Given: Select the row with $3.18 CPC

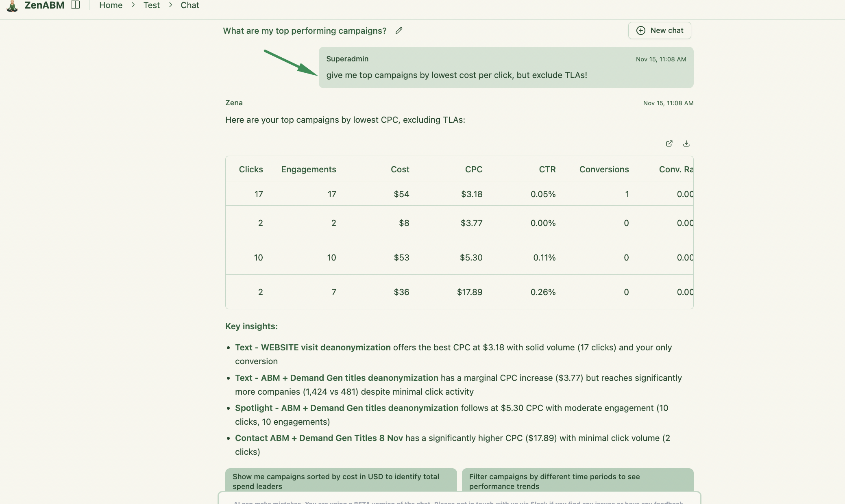Looking at the screenshot, I should tap(459, 194).
